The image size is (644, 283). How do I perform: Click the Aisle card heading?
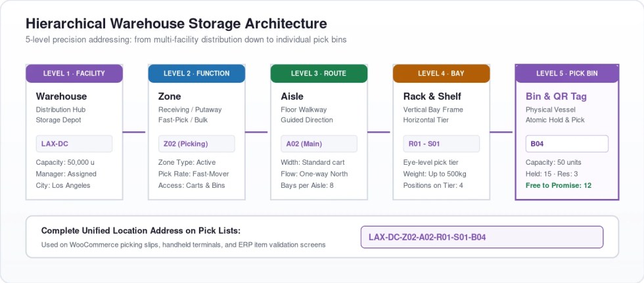pyautogui.click(x=292, y=97)
